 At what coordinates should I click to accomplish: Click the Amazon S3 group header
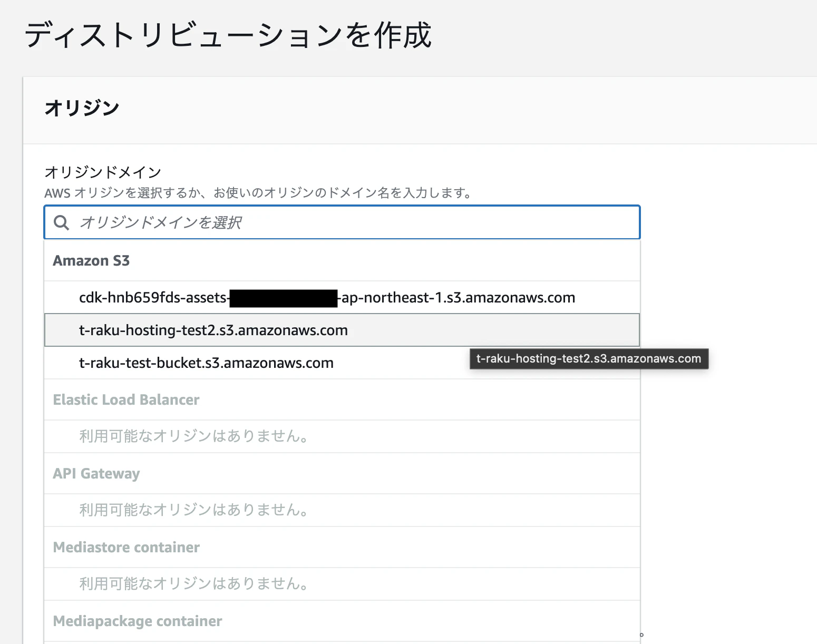coord(91,261)
